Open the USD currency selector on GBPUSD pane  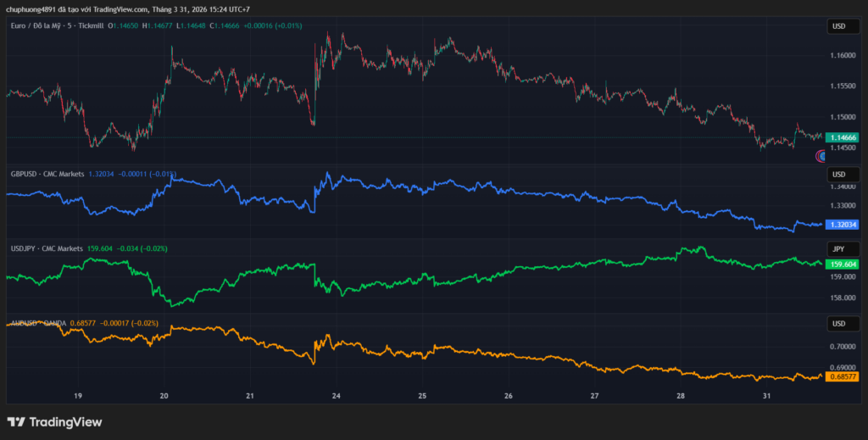(x=838, y=174)
